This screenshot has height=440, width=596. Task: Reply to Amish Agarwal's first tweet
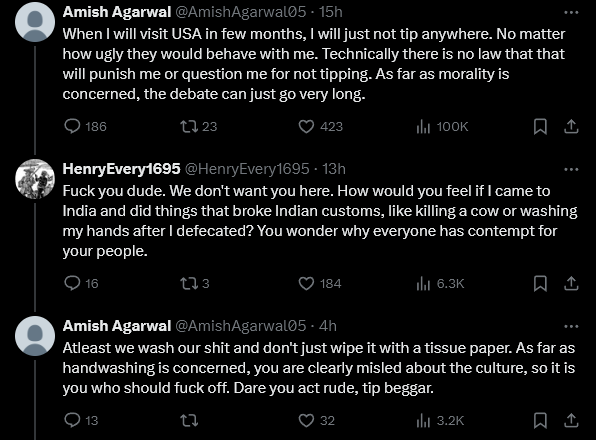[72, 126]
